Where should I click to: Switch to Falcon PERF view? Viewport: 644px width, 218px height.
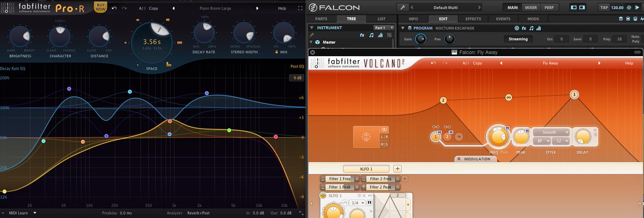[549, 7]
